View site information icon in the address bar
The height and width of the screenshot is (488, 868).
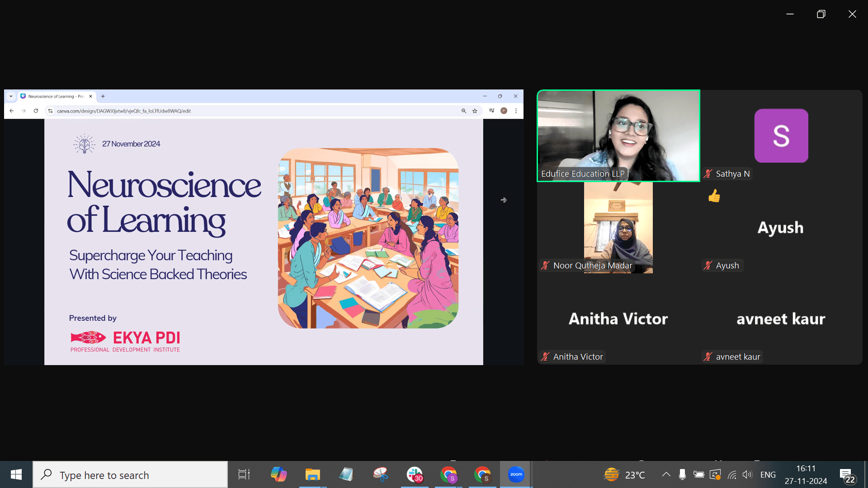coord(51,111)
